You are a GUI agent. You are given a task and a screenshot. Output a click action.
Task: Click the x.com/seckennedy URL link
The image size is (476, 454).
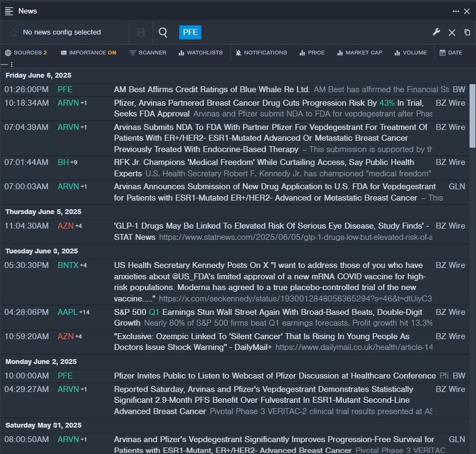(x=295, y=299)
